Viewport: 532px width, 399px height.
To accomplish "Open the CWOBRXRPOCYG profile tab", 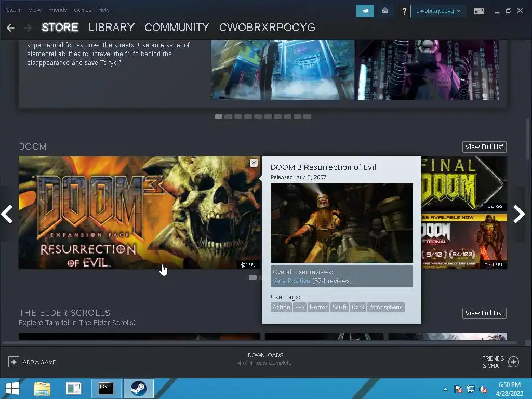I will click(x=267, y=28).
